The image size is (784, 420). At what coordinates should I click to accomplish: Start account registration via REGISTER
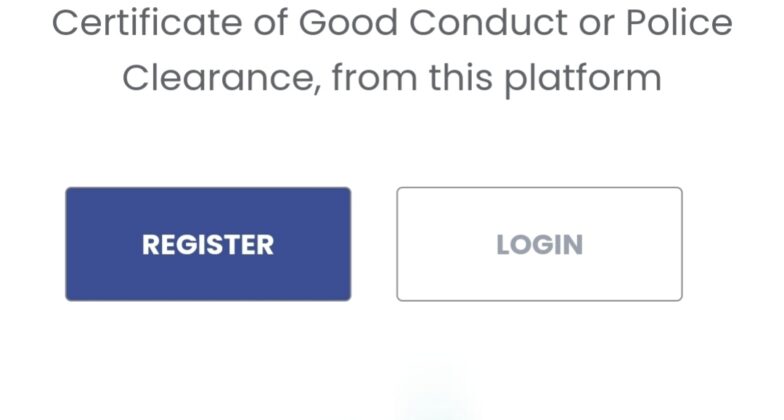coord(208,244)
